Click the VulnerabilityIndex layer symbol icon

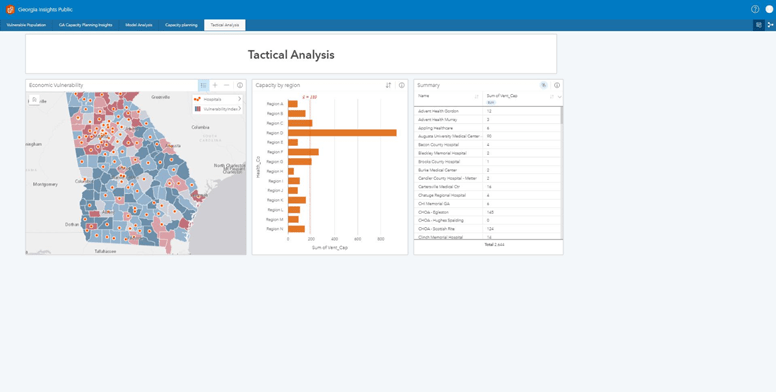coord(197,108)
